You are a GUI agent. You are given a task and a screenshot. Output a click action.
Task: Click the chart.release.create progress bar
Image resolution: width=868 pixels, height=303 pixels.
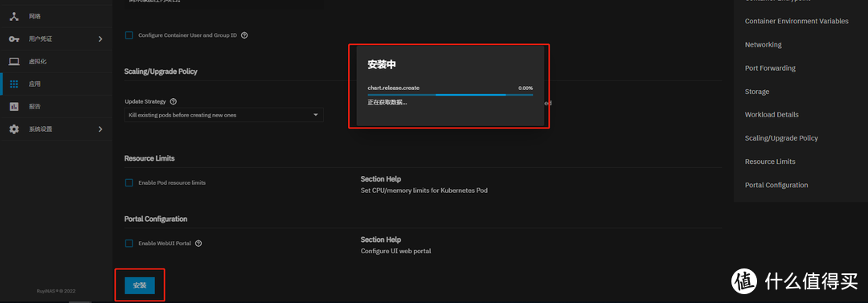click(450, 95)
